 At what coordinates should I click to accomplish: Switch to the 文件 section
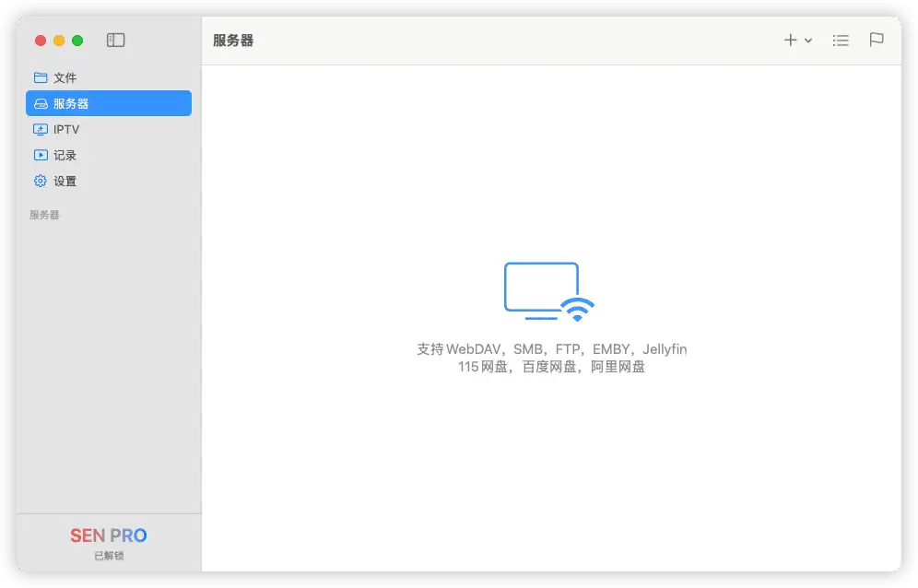point(67,77)
